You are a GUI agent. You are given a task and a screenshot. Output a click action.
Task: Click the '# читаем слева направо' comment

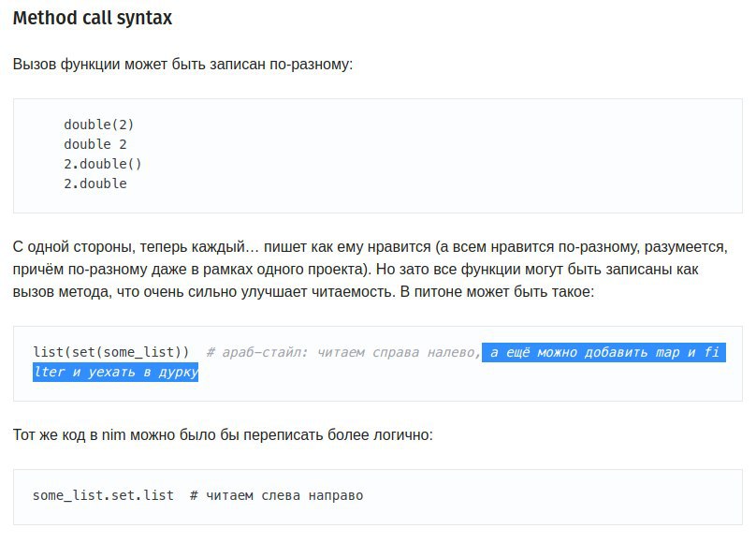[x=276, y=495]
